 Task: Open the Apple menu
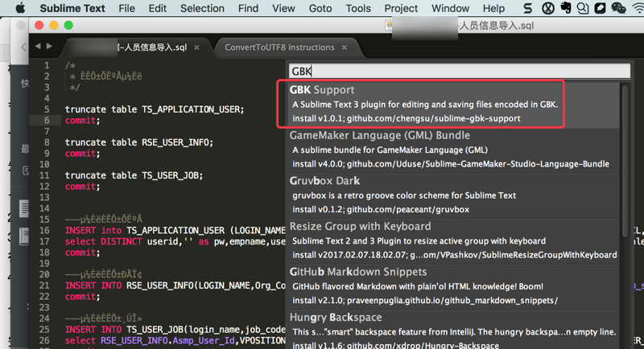click(19, 8)
